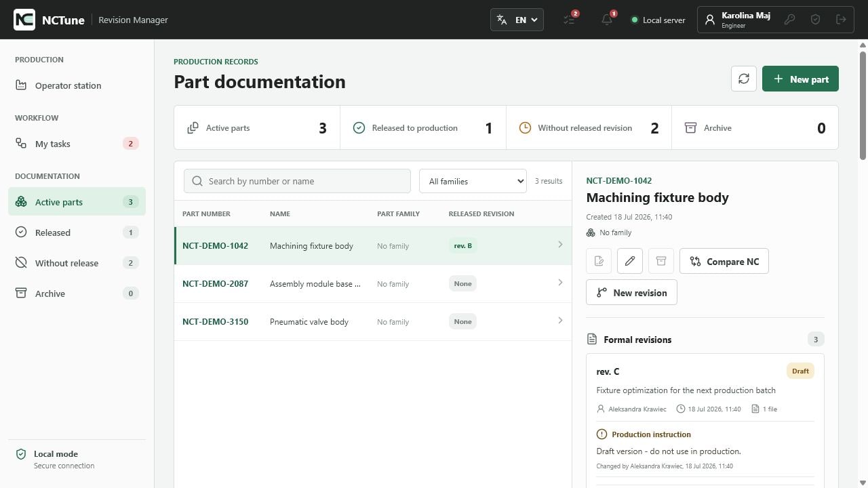The height and width of the screenshot is (488, 868).
Task: Select part row NCT-DEMO-2087
Action: pos(373,283)
